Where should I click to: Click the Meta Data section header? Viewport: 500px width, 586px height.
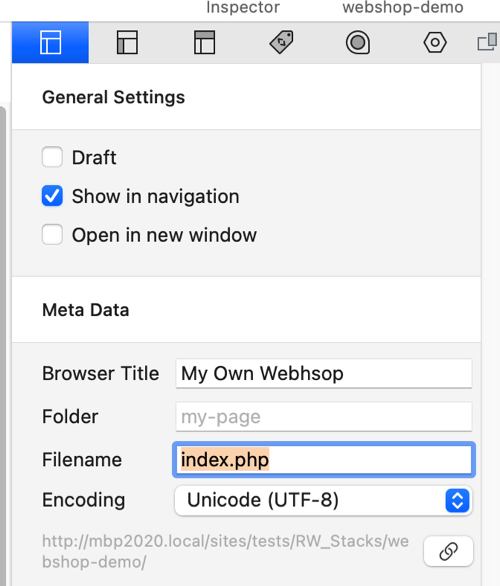pyautogui.click(x=86, y=310)
